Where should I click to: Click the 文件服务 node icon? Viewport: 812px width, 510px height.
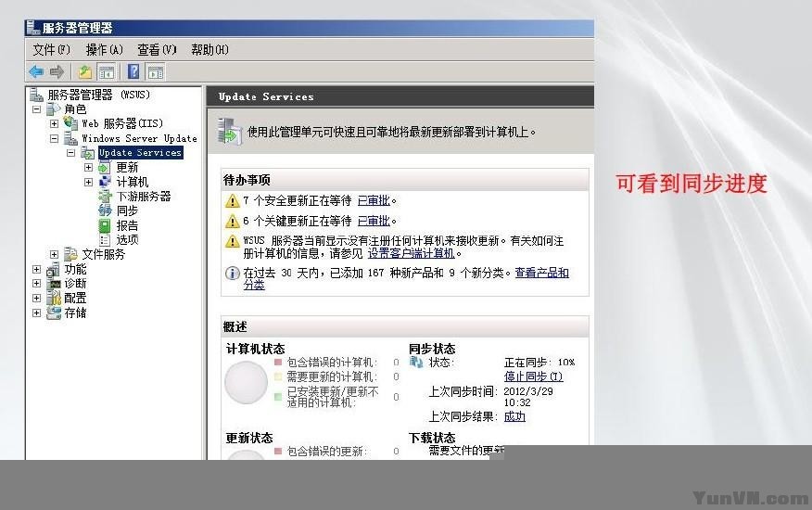(70, 254)
